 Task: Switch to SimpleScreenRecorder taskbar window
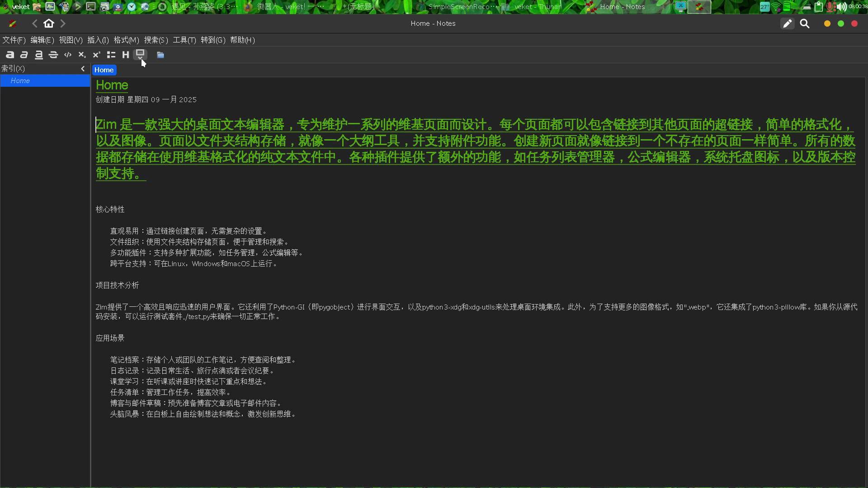[458, 7]
